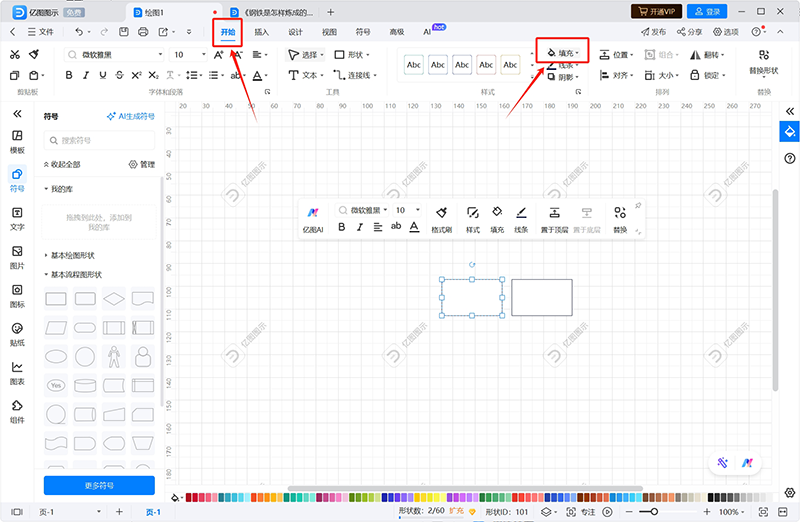
Task: Toggle Strikethrough formatting
Action: click(x=119, y=76)
